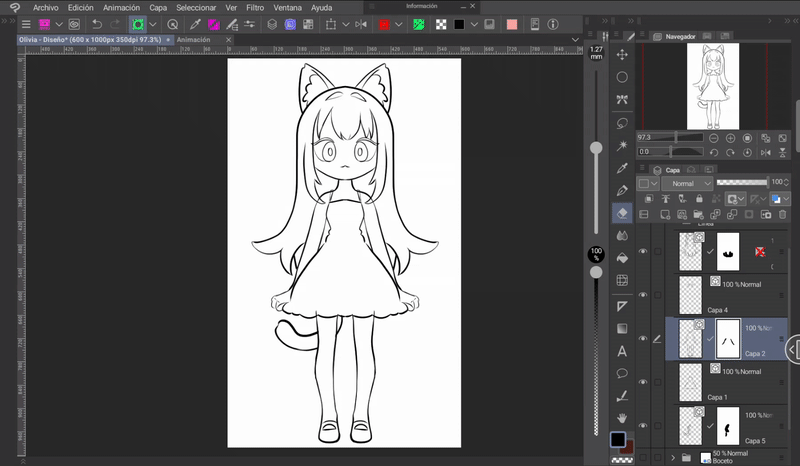Select the Eraser tool in the toolbox
This screenshot has width=800, height=466.
click(622, 213)
